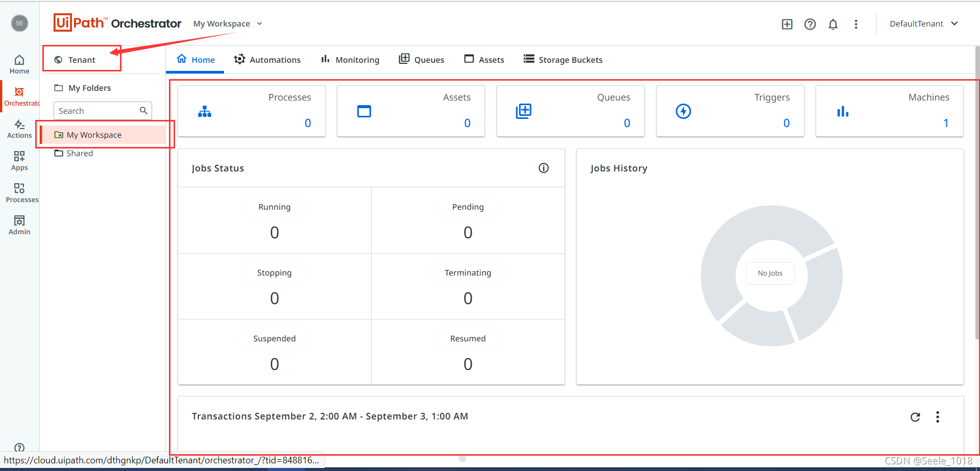Open the DefaultTenant dropdown
The image size is (980, 471).
pyautogui.click(x=924, y=23)
